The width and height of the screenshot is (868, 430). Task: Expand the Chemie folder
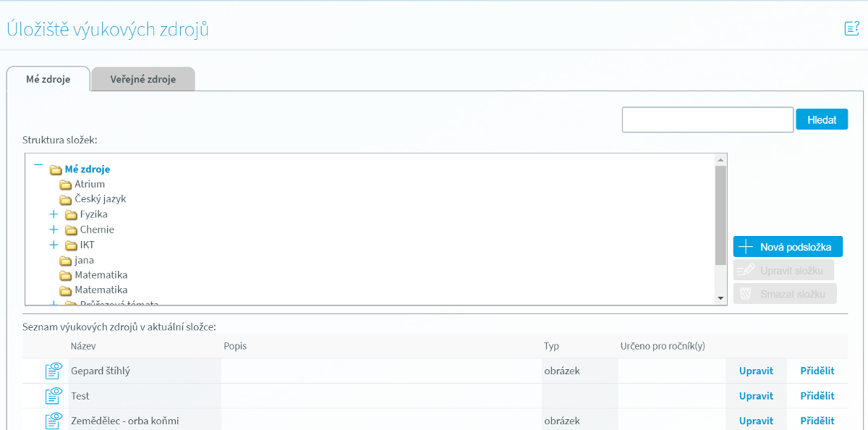[53, 229]
